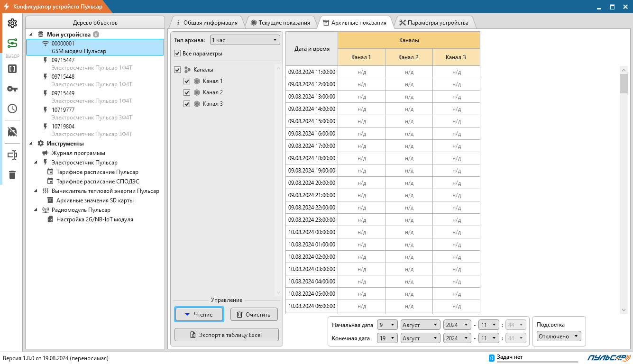Click calendar icon of Тарифное расписание Пульсар
633x364 pixels.
pos(50,172)
